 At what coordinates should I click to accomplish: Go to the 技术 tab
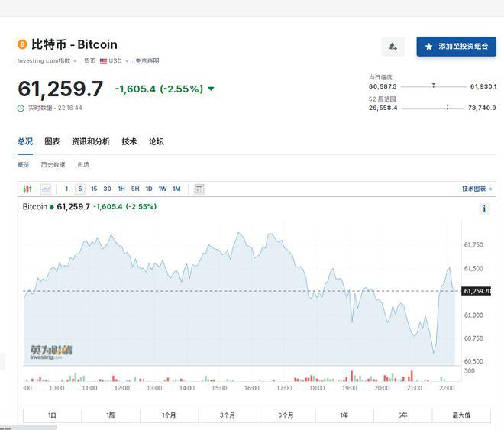129,141
